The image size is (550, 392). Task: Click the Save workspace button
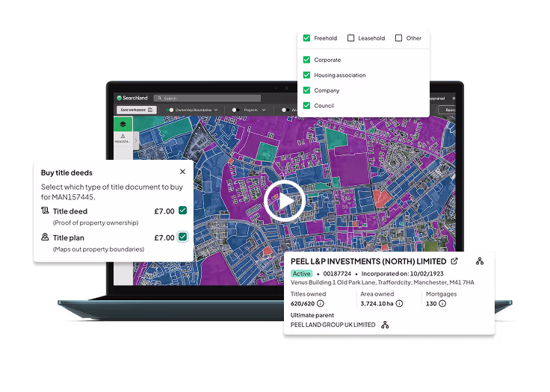coord(137,110)
